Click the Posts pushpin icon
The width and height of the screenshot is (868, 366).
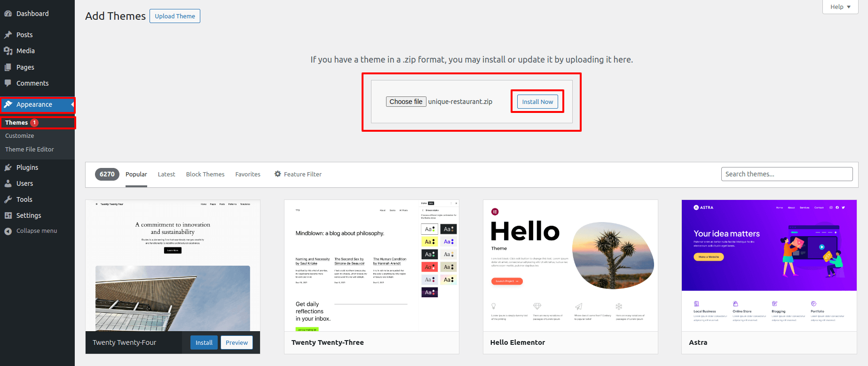pyautogui.click(x=8, y=35)
